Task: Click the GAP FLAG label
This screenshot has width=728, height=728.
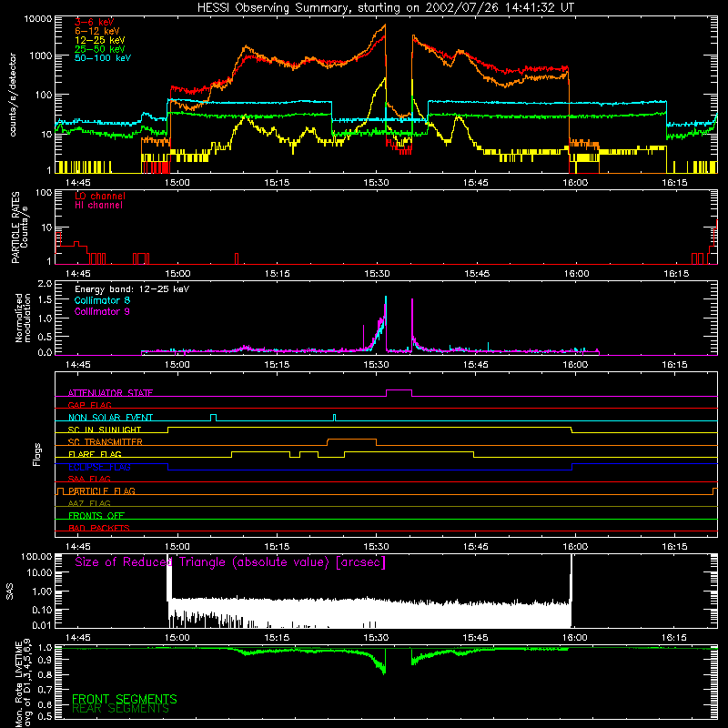Action: tap(89, 405)
